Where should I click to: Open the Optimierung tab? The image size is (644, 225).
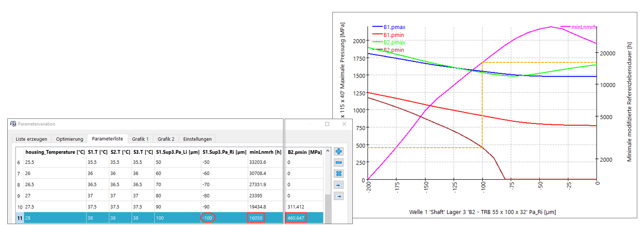pos(69,139)
